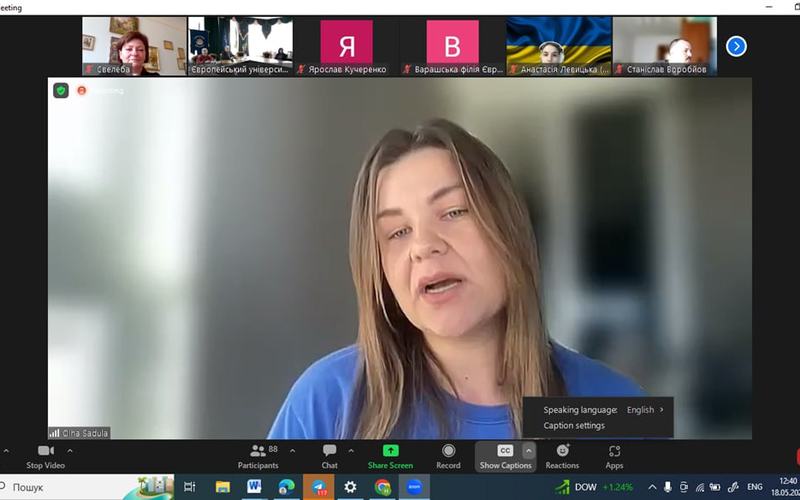Open the Chat panel
This screenshot has width=800, height=500.
[x=330, y=457]
